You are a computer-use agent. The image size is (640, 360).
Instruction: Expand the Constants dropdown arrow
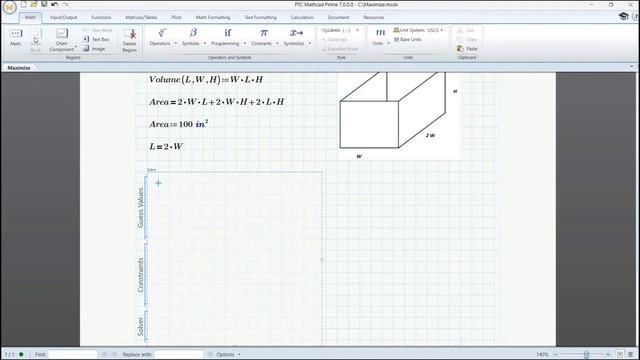pos(277,43)
